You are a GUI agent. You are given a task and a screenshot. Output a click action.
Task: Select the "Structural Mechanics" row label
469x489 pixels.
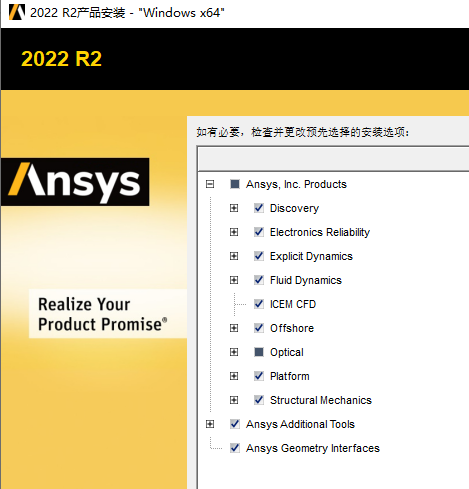click(321, 400)
